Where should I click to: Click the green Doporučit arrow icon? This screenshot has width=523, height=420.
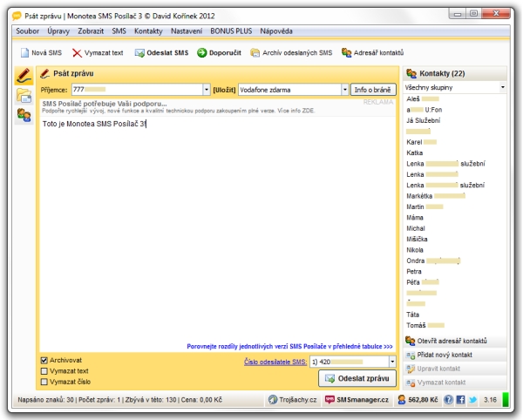202,52
